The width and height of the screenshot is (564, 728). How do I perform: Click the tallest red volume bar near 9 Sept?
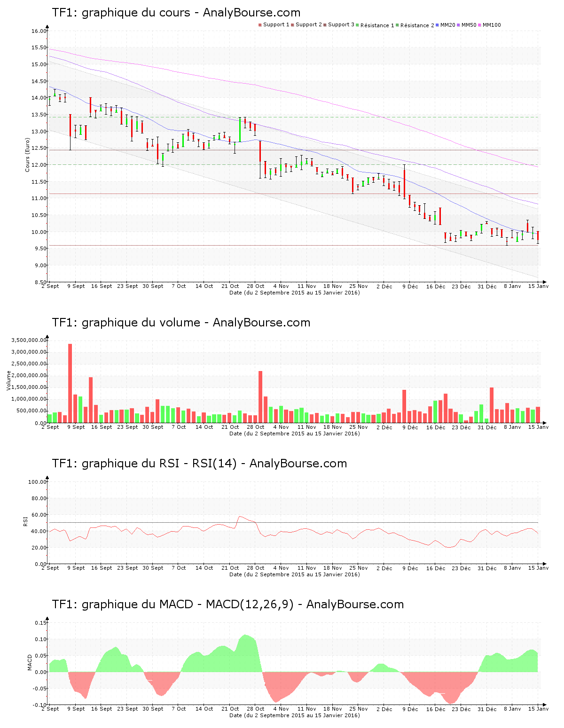(70, 383)
